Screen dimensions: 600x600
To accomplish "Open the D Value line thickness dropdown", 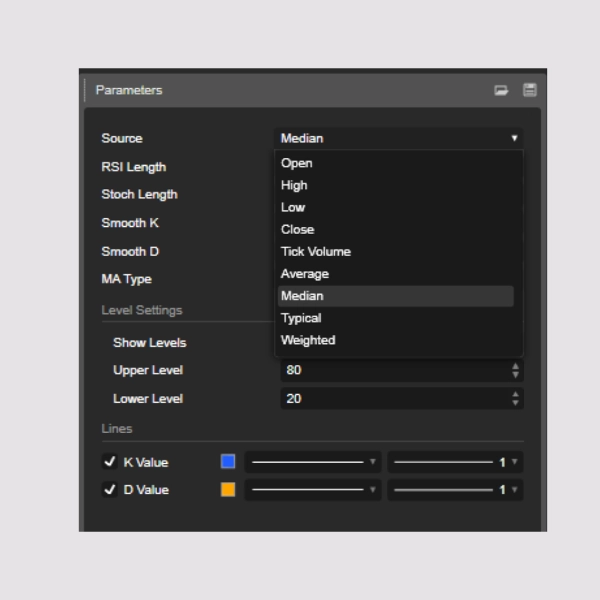I will click(455, 490).
